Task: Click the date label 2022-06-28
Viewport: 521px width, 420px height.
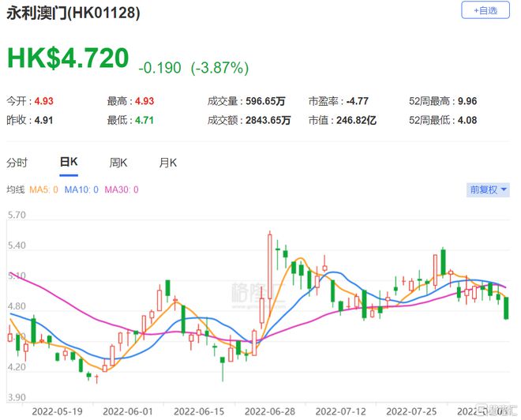Action: [x=270, y=411]
